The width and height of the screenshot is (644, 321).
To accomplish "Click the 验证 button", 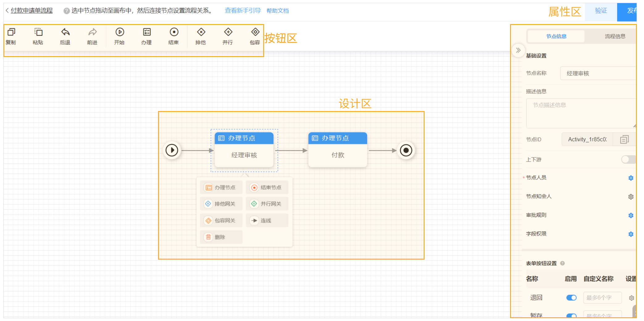I will 601,11.
